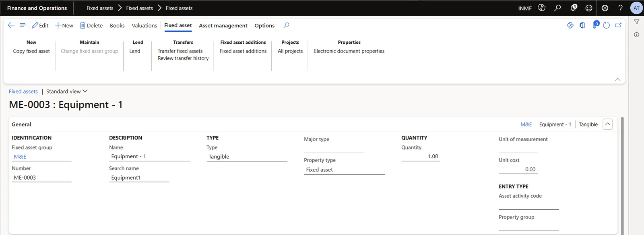The width and height of the screenshot is (644, 235).
Task: Click Asset activity code field
Action: [528, 205]
